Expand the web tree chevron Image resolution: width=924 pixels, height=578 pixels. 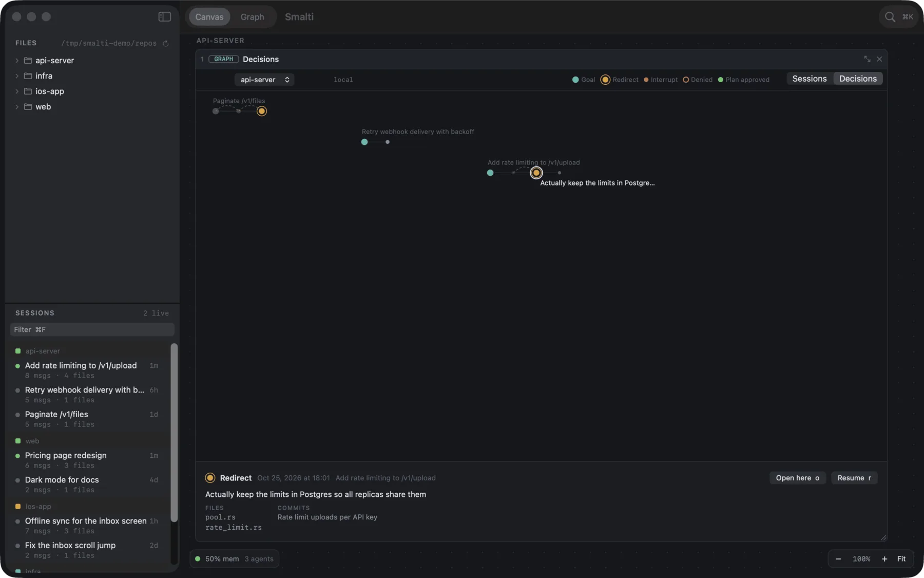(17, 106)
